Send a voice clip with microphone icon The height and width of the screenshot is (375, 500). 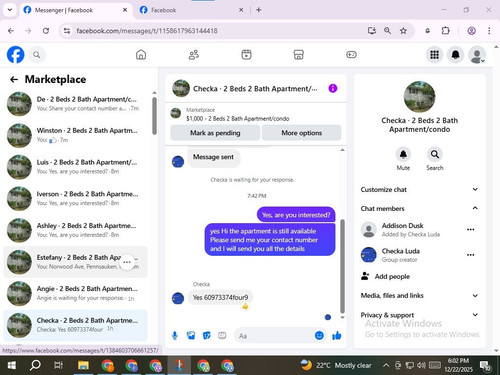175,336
